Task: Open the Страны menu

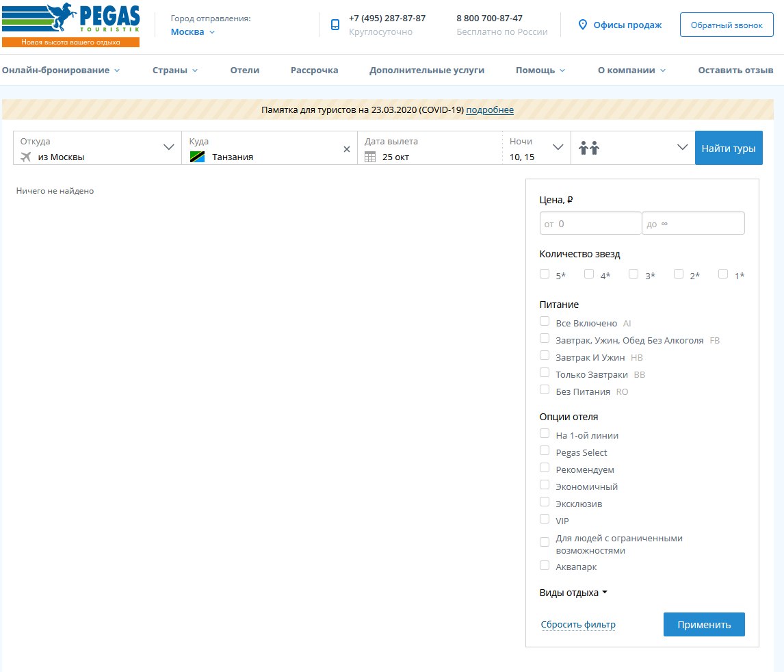Action: [175, 70]
